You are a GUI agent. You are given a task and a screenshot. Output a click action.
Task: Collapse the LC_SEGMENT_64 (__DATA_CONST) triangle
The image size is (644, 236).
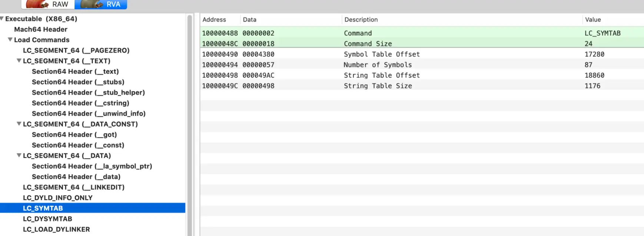(19, 124)
